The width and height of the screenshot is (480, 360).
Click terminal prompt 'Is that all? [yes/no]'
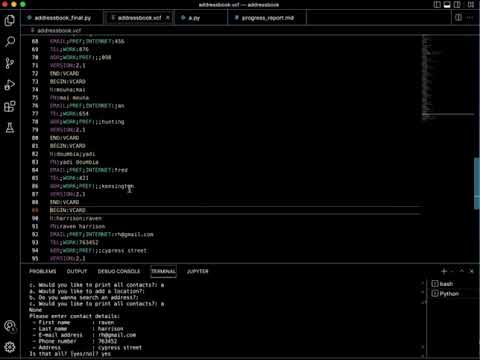pyautogui.click(x=70, y=354)
